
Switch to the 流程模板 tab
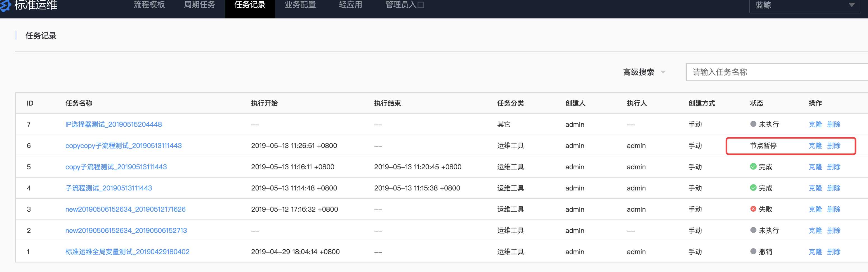click(149, 5)
